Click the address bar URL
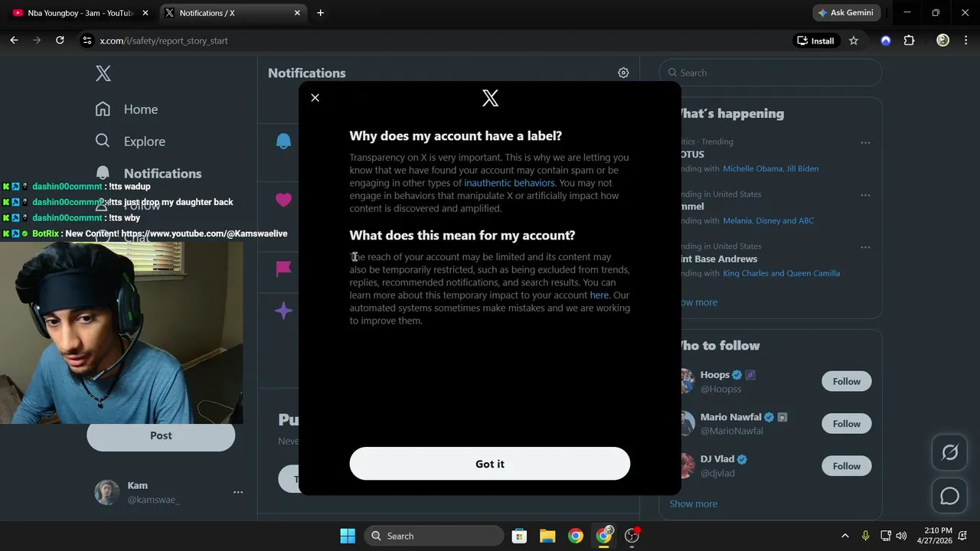Image resolution: width=980 pixels, height=551 pixels. (164, 41)
